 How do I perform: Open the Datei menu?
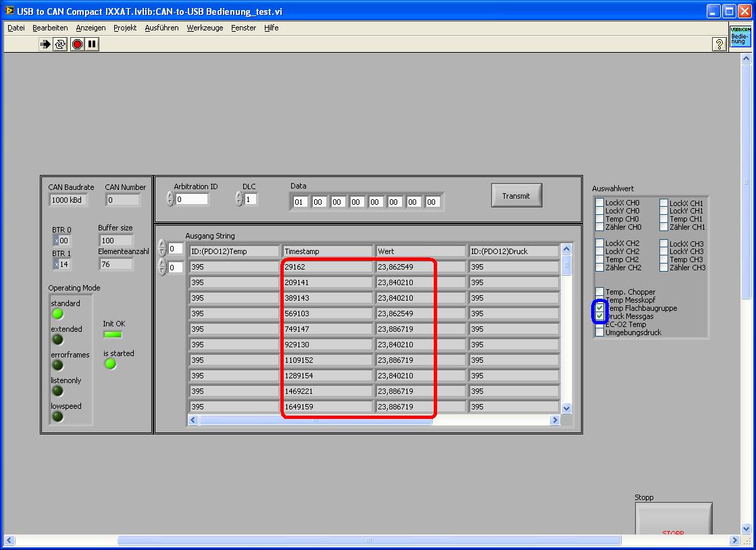[x=16, y=28]
